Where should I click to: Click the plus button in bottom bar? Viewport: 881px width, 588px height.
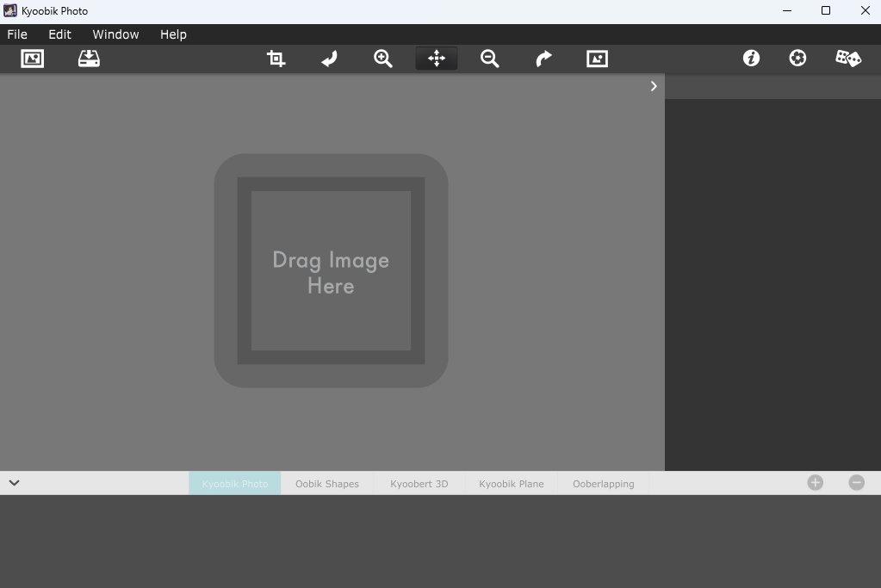tap(816, 482)
